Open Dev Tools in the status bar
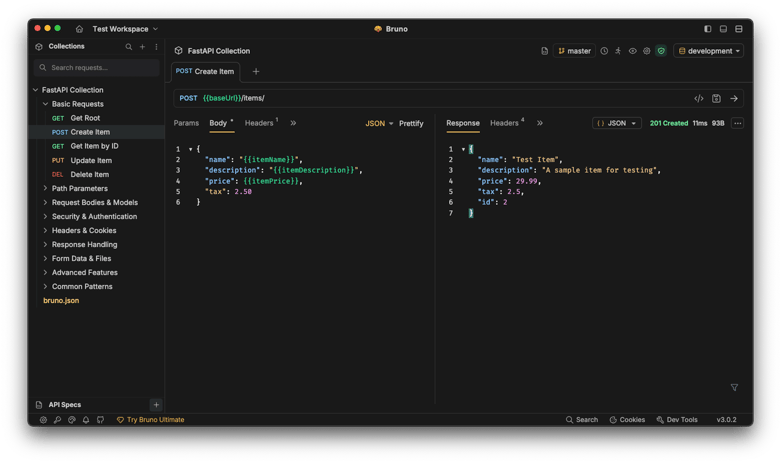 [677, 420]
